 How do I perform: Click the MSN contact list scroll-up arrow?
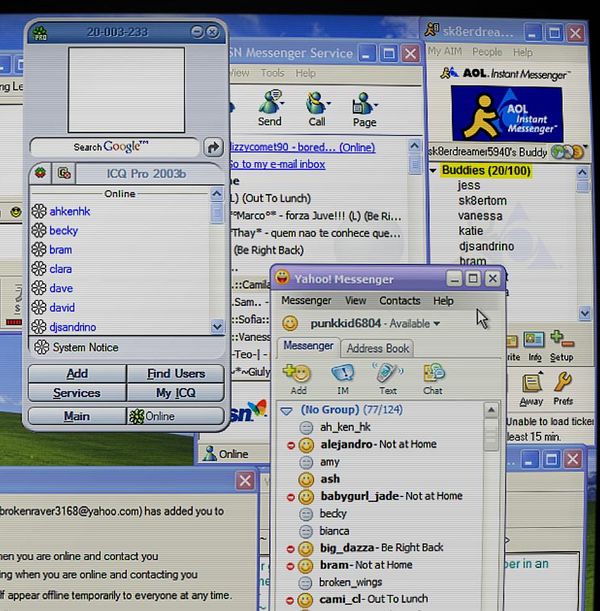pos(415,146)
